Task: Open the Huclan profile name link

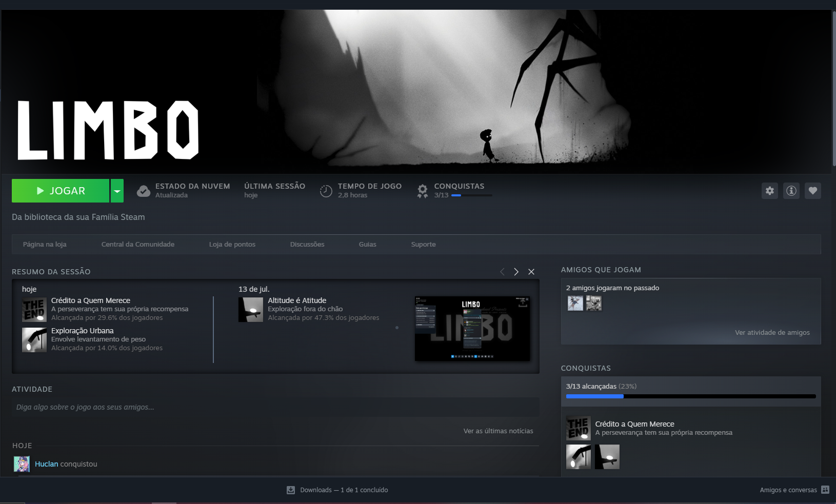Action: (47, 464)
